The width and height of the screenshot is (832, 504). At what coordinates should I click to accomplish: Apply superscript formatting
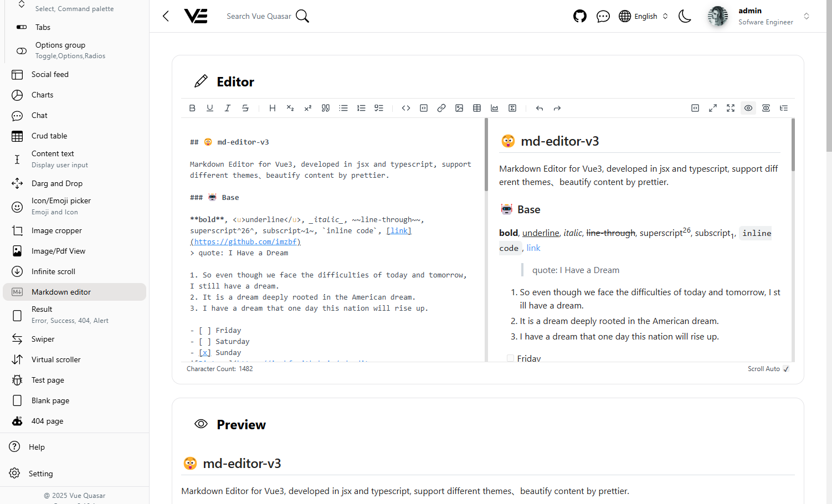307,108
